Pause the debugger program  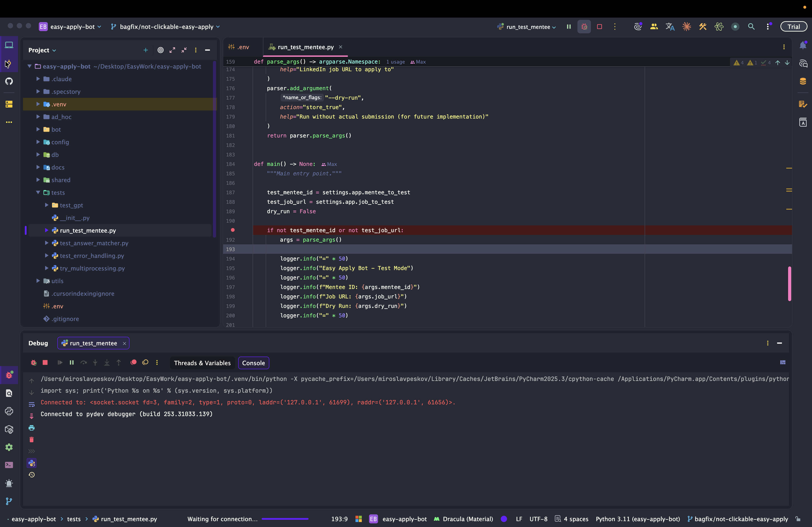[72, 362]
